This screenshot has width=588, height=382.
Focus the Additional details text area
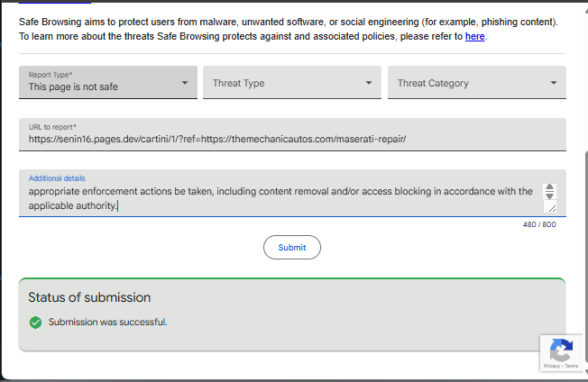[x=280, y=198]
